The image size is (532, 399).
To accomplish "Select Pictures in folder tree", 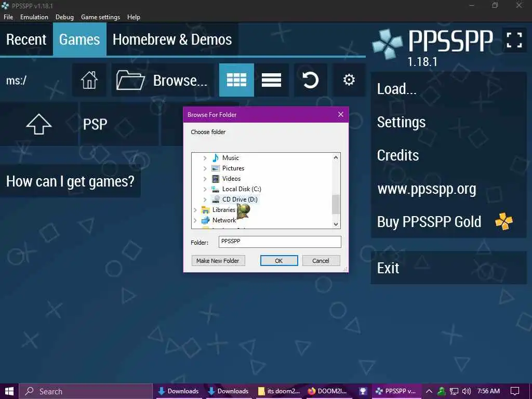I will (x=233, y=168).
